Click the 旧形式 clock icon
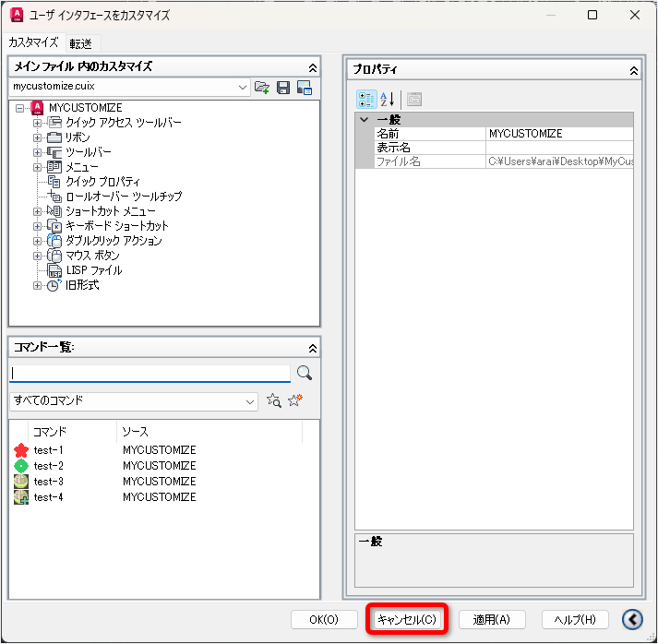 pyautogui.click(x=54, y=285)
